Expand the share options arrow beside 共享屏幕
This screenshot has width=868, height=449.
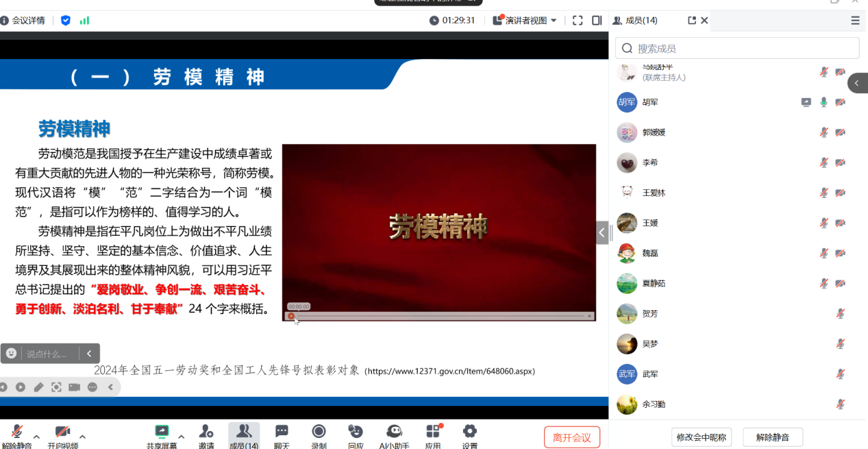[181, 437]
